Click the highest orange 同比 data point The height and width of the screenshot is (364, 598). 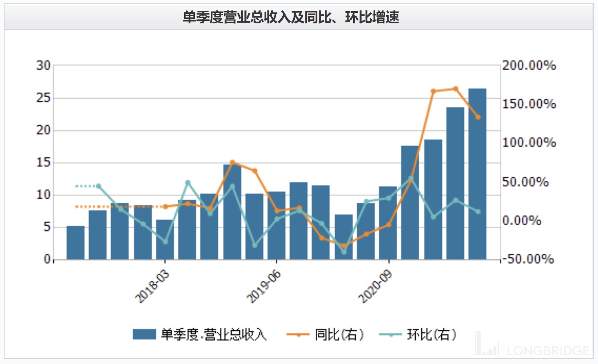pyautogui.click(x=456, y=89)
